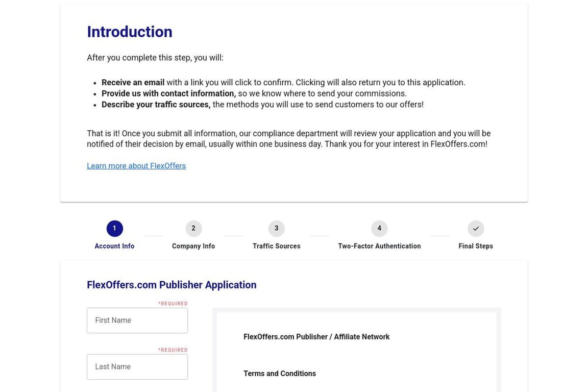588x392 pixels.
Task: Click the numbered circle for step 1
Action: click(x=114, y=228)
